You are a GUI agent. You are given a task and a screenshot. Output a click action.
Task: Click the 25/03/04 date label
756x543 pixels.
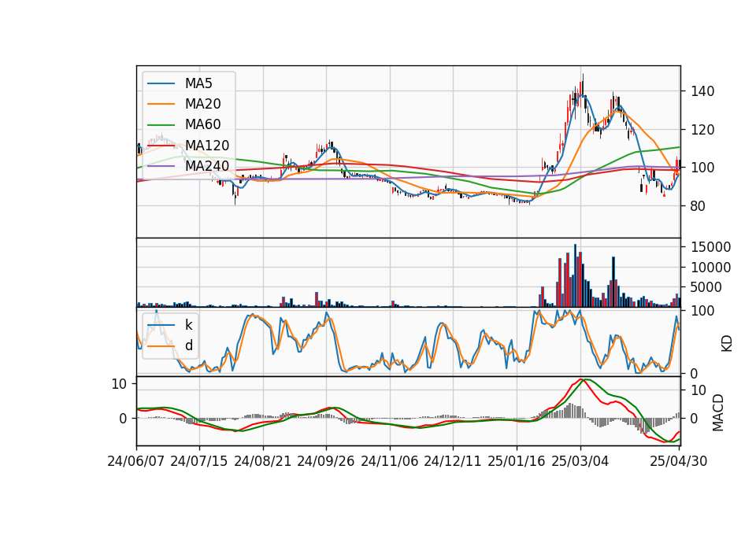(580, 461)
